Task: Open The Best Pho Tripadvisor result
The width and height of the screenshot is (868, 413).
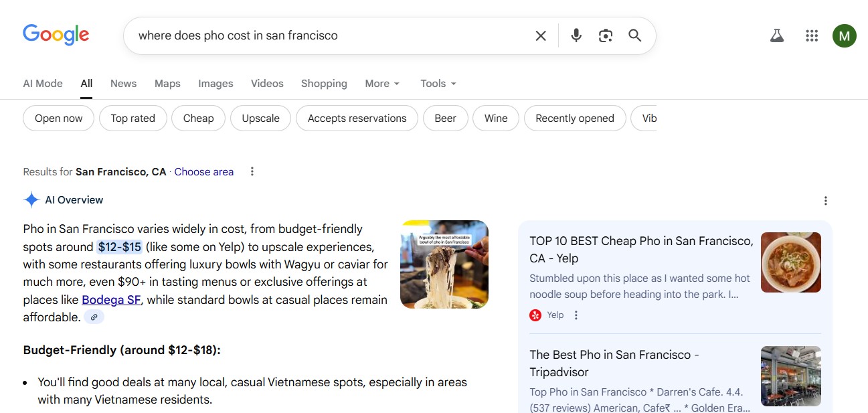Action: pyautogui.click(x=614, y=363)
